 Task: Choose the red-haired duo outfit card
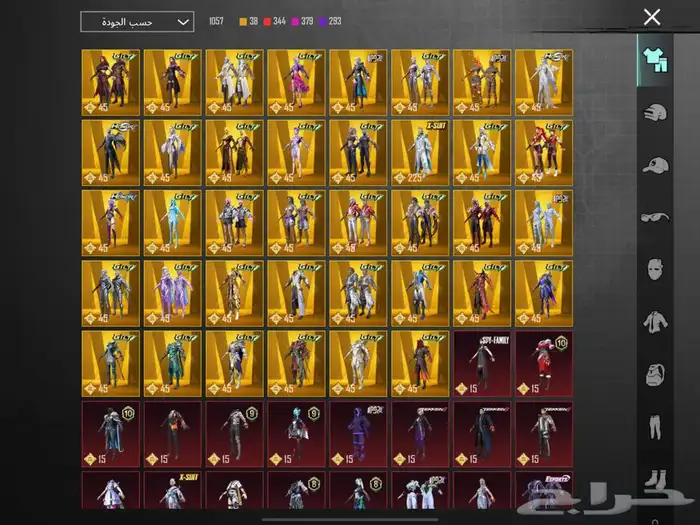click(x=544, y=153)
